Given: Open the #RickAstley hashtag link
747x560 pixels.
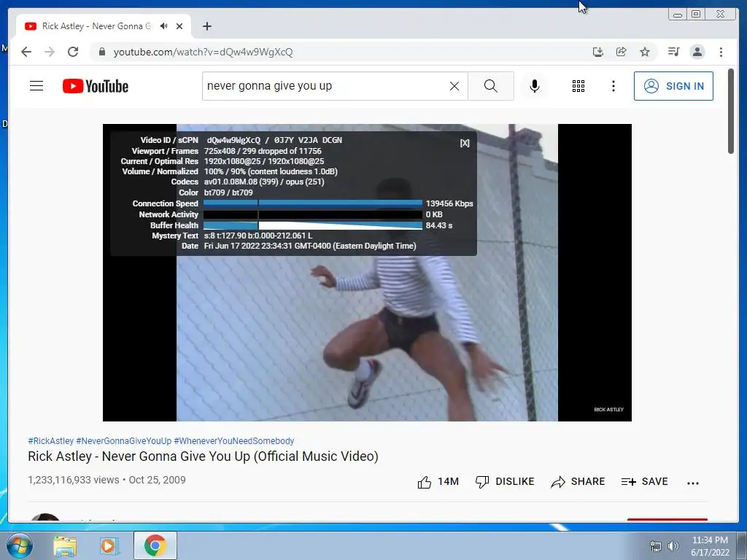Looking at the screenshot, I should (51, 441).
